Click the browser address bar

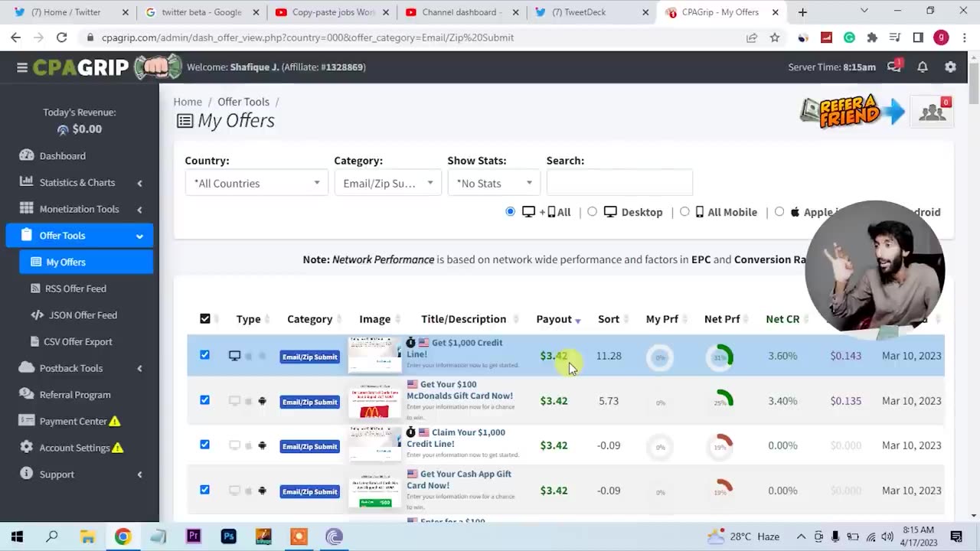point(413,37)
